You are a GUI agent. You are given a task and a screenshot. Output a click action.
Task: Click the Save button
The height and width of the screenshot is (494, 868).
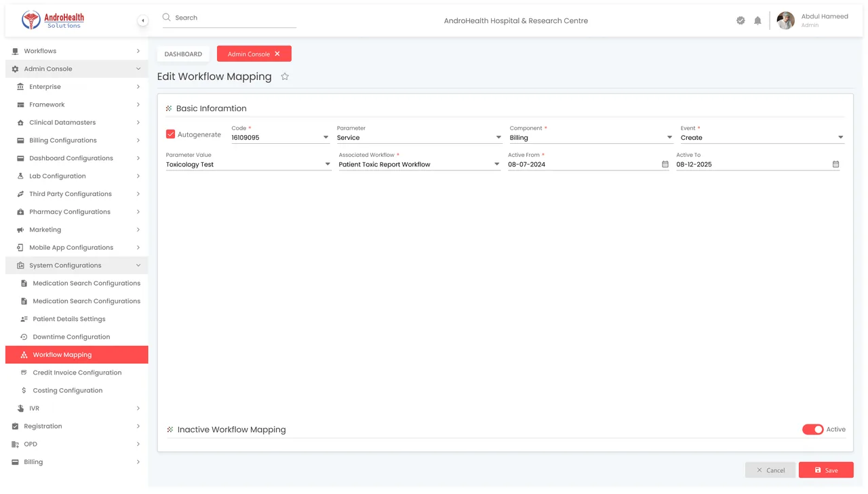tap(826, 470)
